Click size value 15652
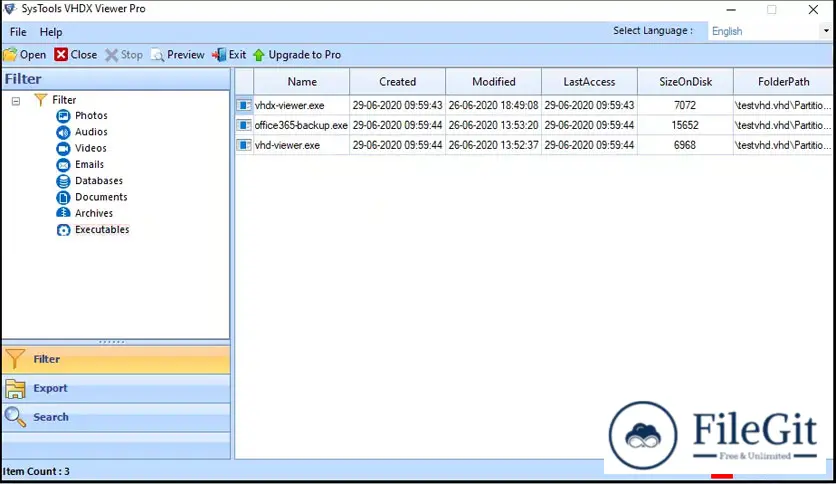This screenshot has width=836, height=484. 685,125
